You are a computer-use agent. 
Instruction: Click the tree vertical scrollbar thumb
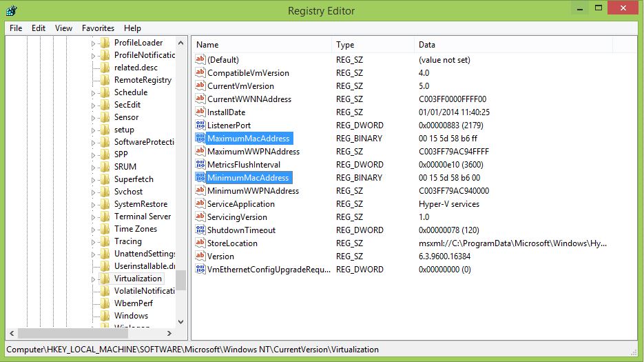180,280
